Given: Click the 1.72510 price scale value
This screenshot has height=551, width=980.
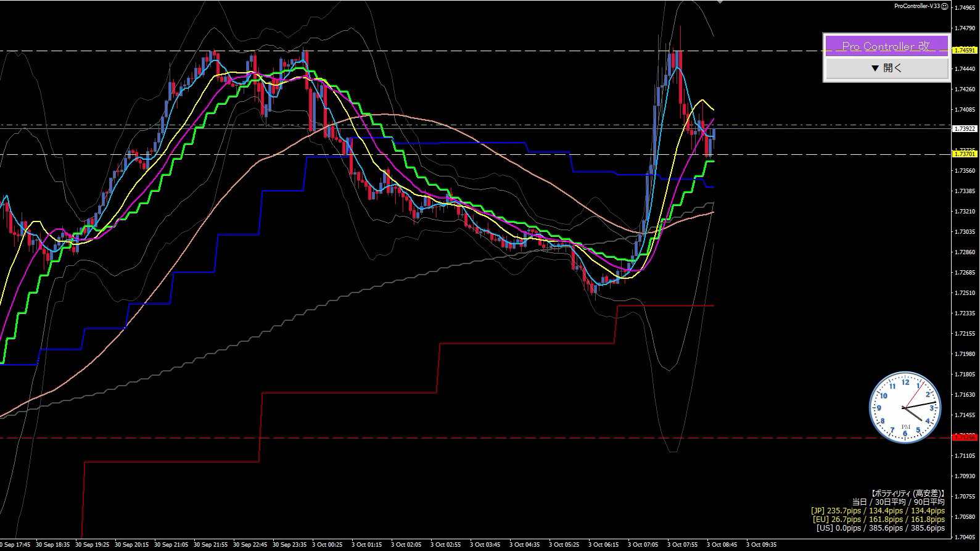Looking at the screenshot, I should 965,293.
